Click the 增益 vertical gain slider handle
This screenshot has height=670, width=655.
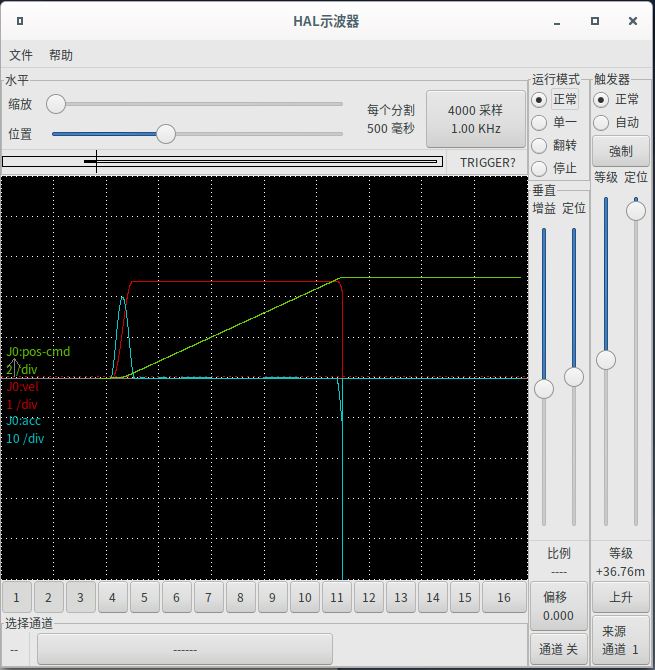coord(544,389)
